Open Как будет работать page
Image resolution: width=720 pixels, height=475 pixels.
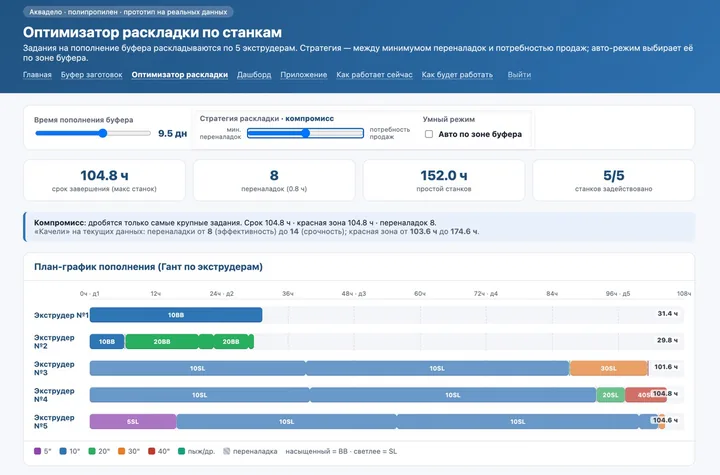tap(457, 75)
